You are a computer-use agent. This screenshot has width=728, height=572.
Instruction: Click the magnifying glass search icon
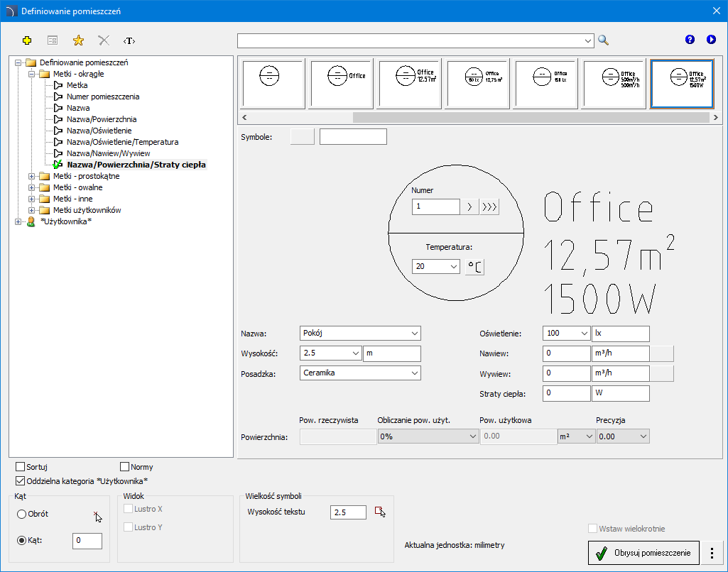click(604, 40)
